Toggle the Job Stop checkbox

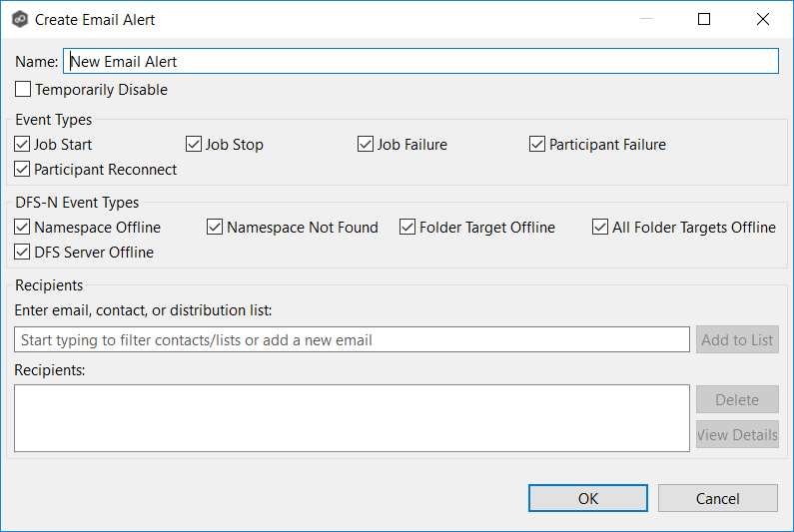point(194,145)
